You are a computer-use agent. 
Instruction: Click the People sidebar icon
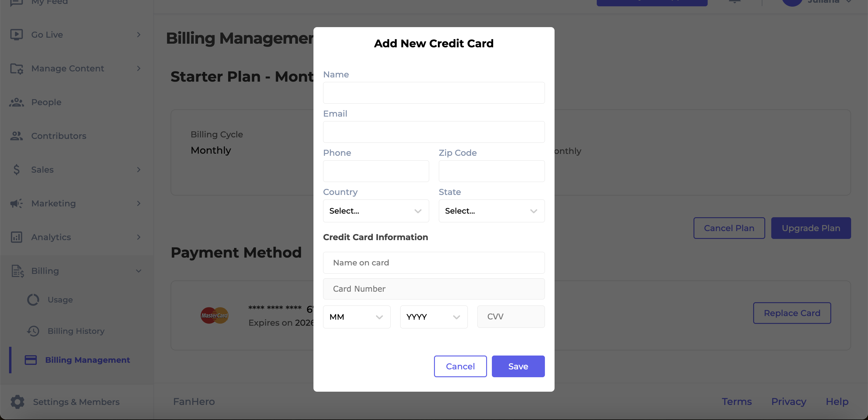[16, 102]
